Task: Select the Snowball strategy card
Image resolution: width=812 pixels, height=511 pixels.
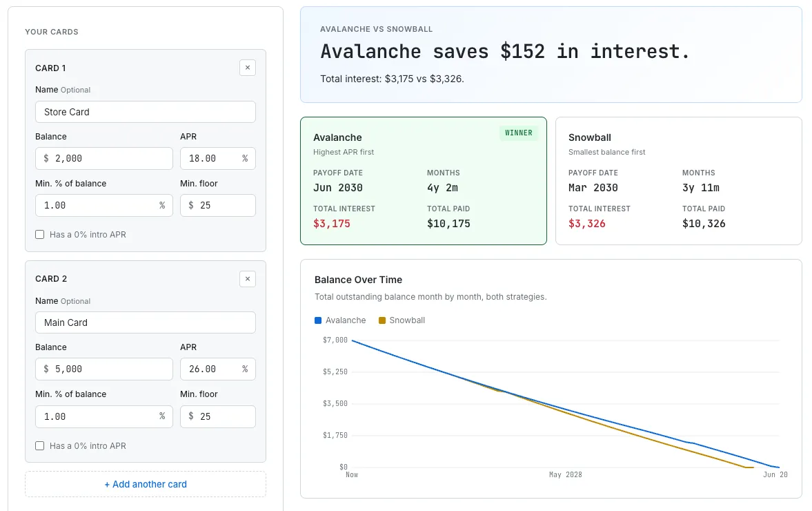Action: [x=678, y=180]
